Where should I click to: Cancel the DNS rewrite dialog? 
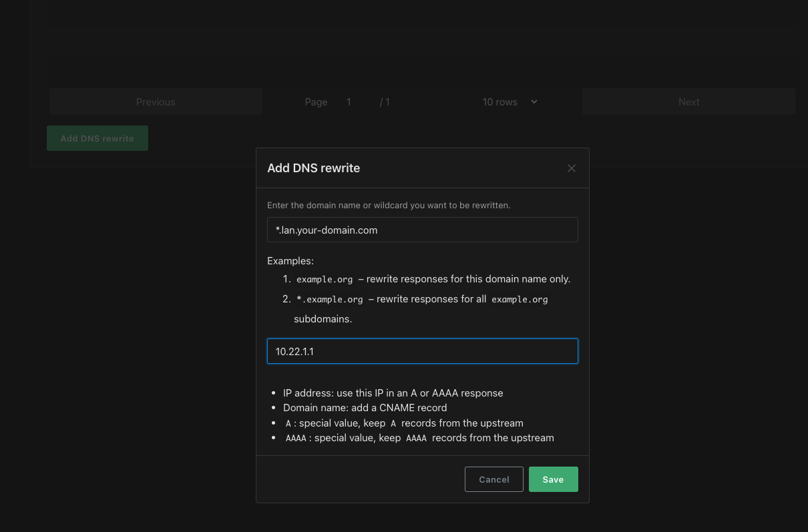click(493, 479)
